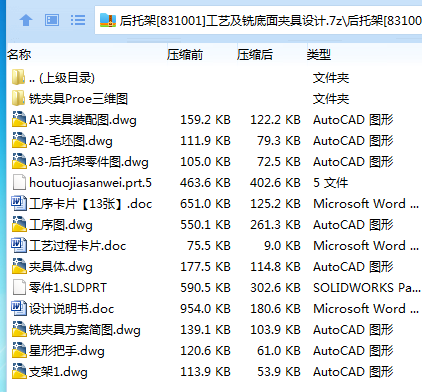Switch to large icon view mode

tap(52, 20)
